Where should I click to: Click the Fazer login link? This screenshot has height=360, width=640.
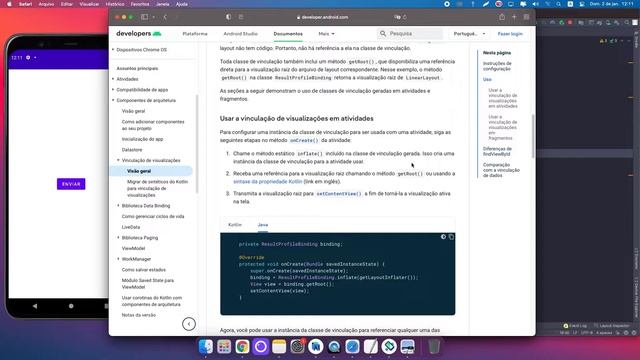pos(510,33)
